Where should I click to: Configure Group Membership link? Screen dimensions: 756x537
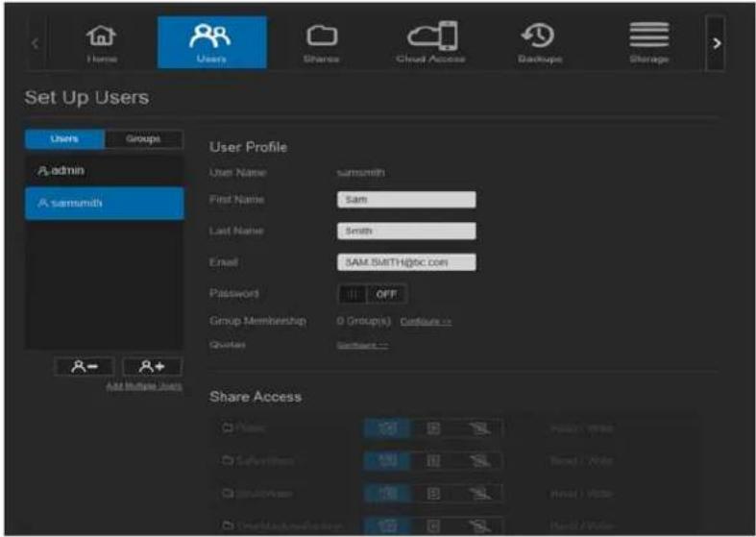tap(426, 322)
